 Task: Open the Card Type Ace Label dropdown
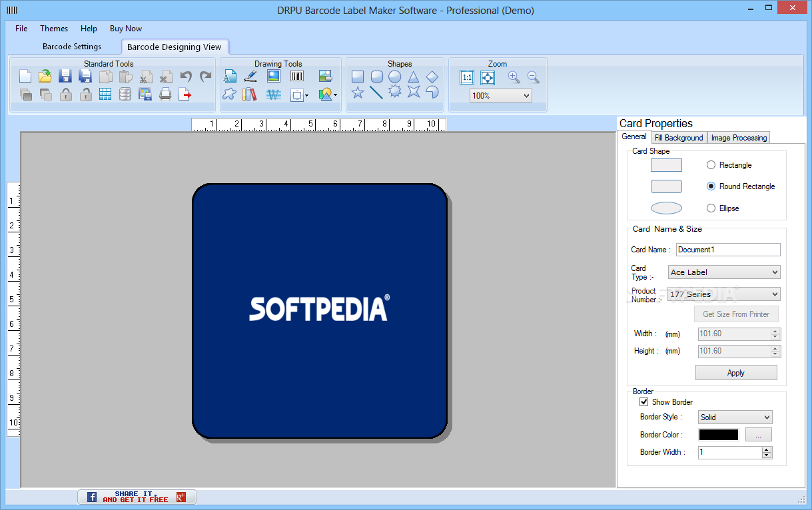[724, 272]
